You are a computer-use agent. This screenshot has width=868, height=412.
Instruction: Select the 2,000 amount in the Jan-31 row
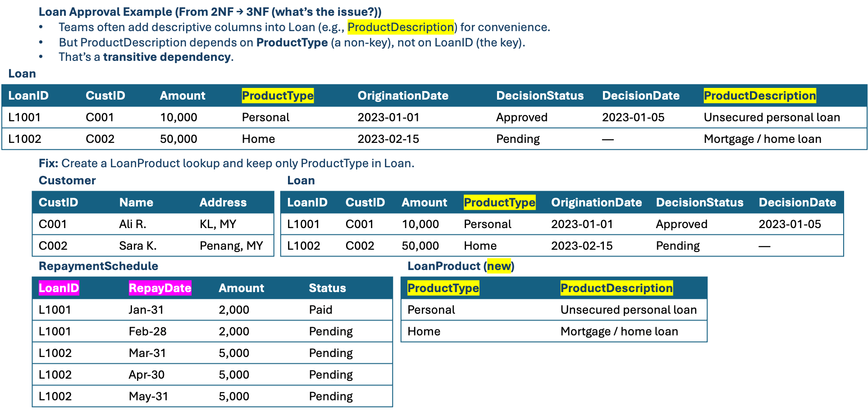click(x=234, y=310)
